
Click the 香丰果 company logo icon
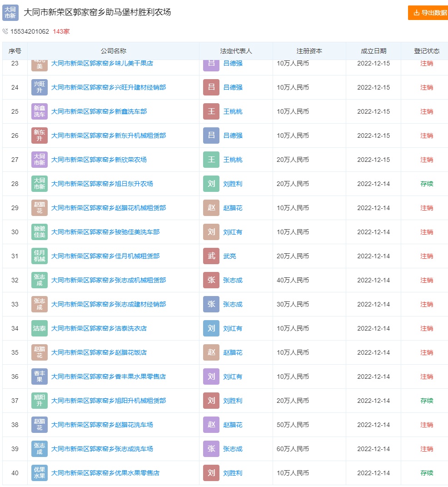tap(40, 377)
